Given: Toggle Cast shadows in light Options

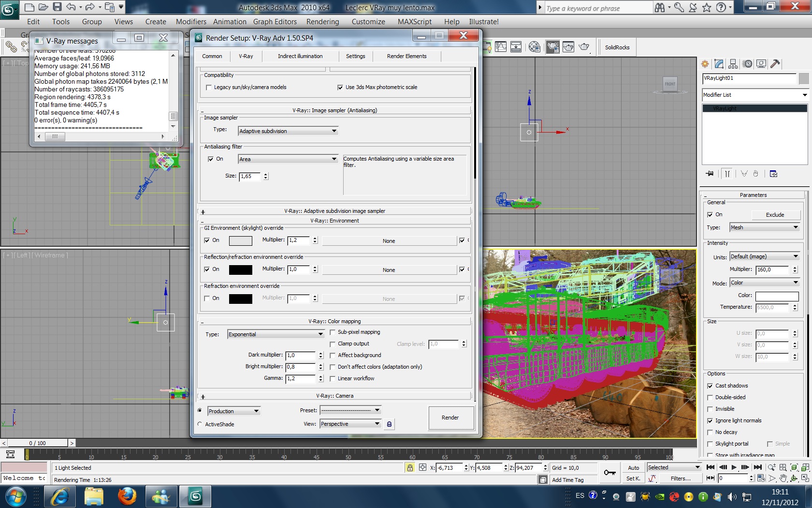Looking at the screenshot, I should point(710,386).
